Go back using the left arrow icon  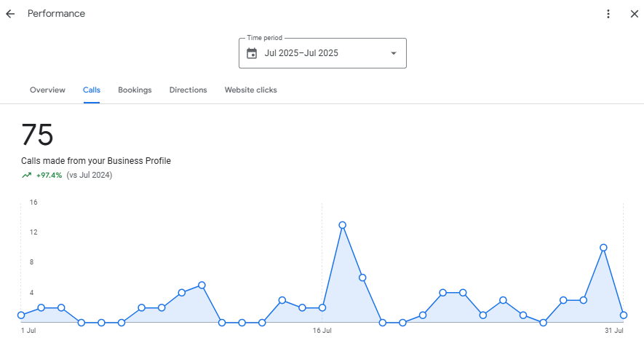coord(10,14)
